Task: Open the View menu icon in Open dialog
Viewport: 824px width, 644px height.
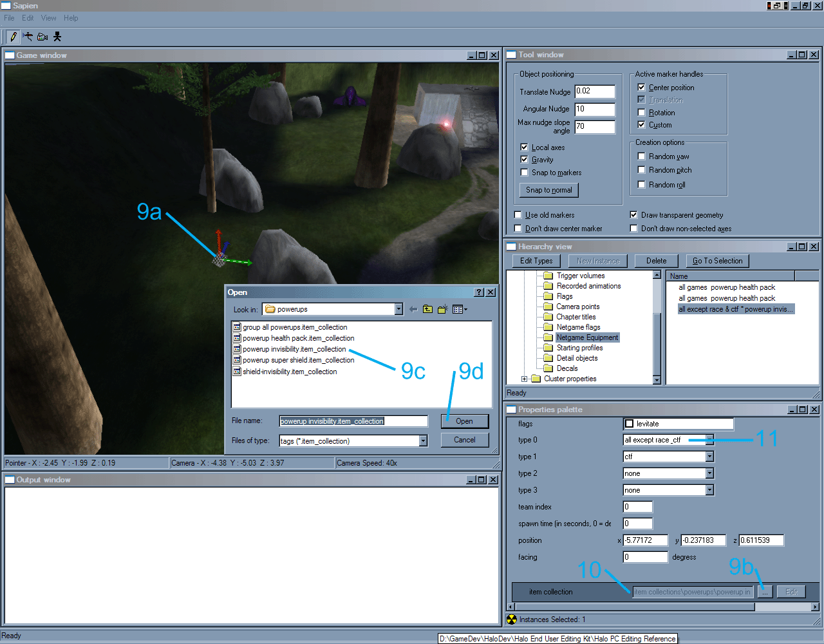Action: [x=459, y=310]
